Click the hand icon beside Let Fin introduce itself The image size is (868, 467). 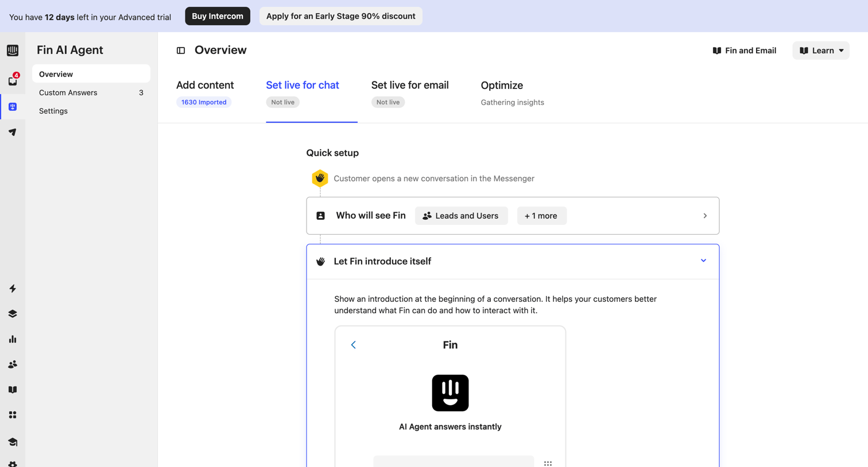[321, 262]
